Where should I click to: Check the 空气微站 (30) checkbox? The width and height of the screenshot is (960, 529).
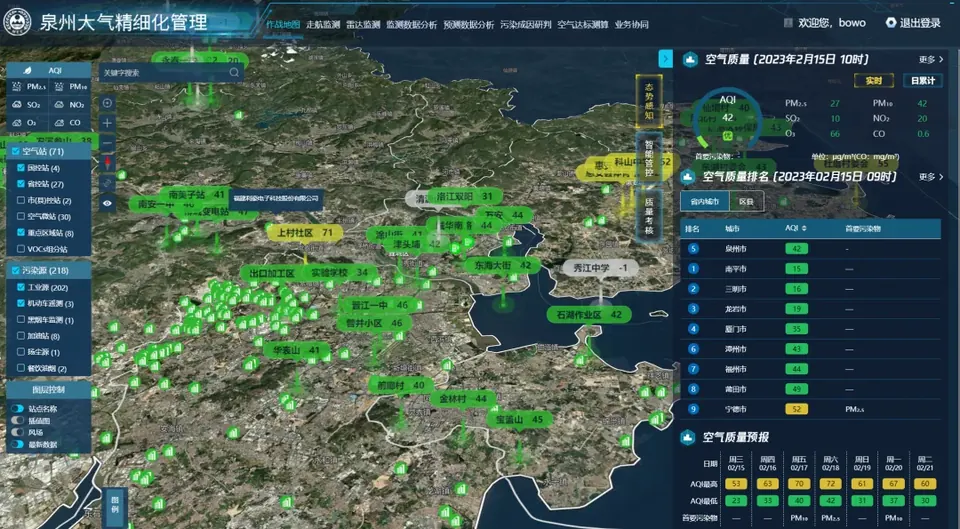click(21, 217)
